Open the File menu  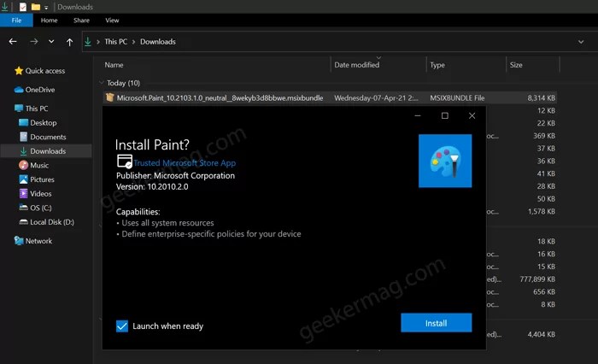16,21
